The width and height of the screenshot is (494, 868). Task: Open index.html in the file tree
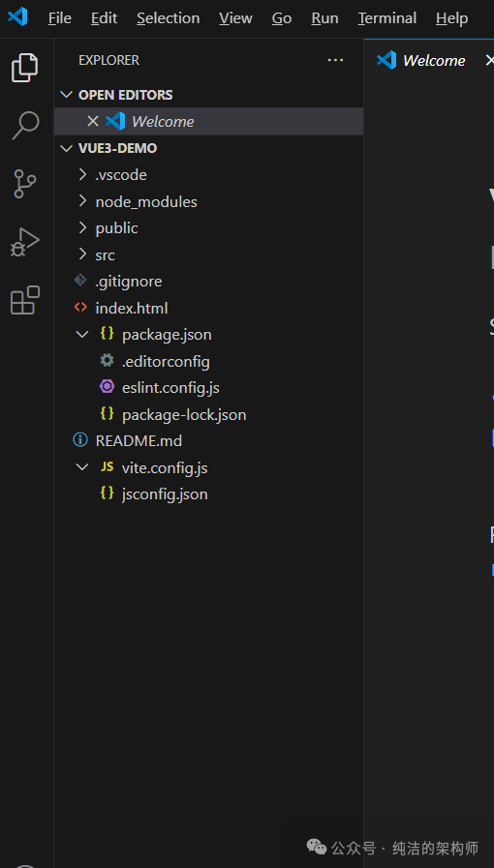click(132, 308)
